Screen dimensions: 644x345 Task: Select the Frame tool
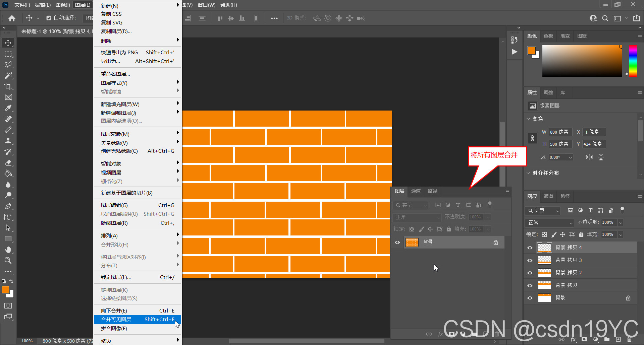pyautogui.click(x=8, y=97)
